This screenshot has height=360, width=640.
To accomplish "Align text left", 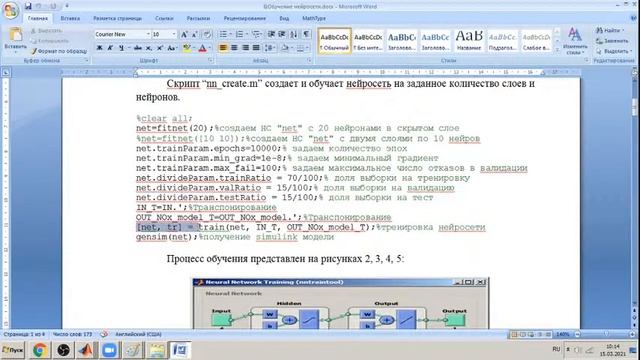I will 223,48.
